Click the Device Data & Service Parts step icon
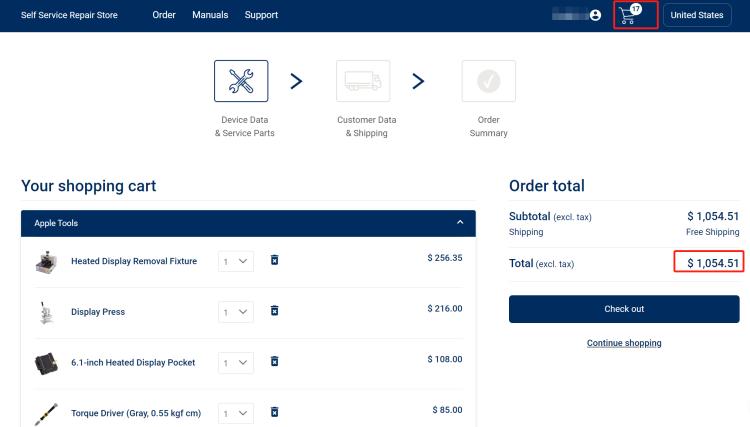The height and width of the screenshot is (427, 750). click(x=241, y=81)
